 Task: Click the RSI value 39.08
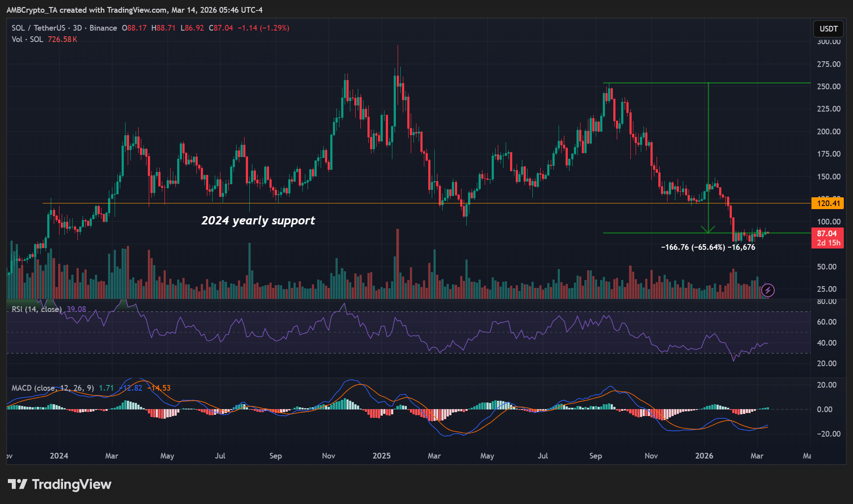click(76, 309)
